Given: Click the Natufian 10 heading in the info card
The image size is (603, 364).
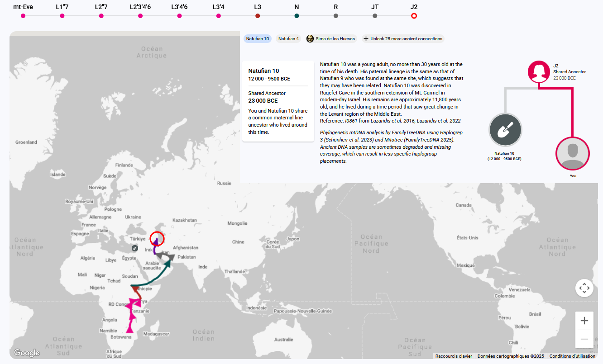Looking at the screenshot, I should tap(264, 71).
